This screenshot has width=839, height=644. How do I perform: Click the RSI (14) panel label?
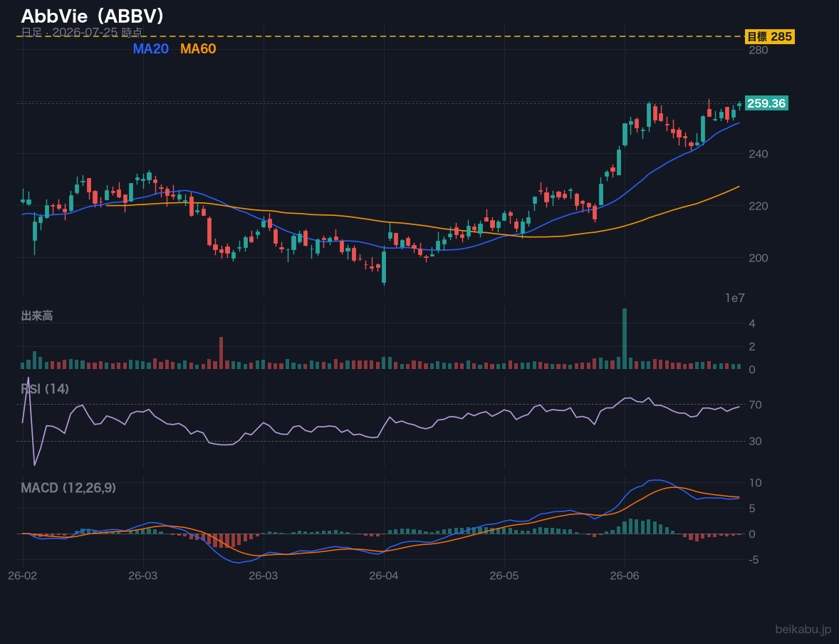tap(45, 389)
